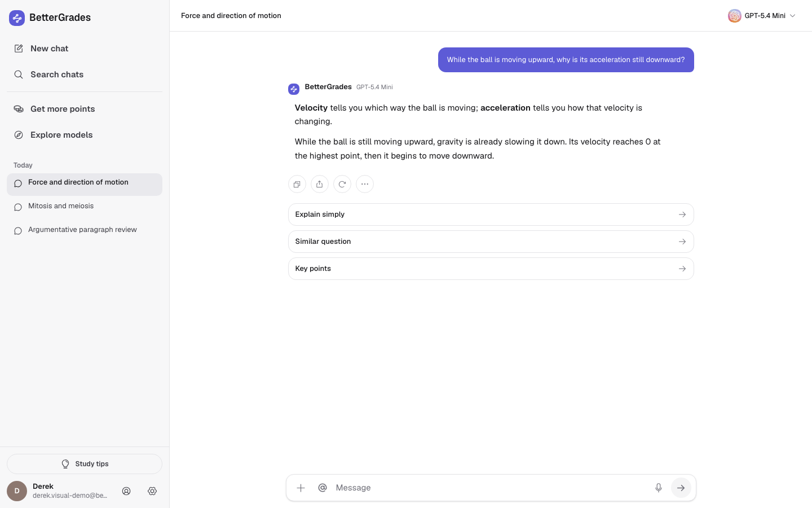Start a New chat

(85, 49)
